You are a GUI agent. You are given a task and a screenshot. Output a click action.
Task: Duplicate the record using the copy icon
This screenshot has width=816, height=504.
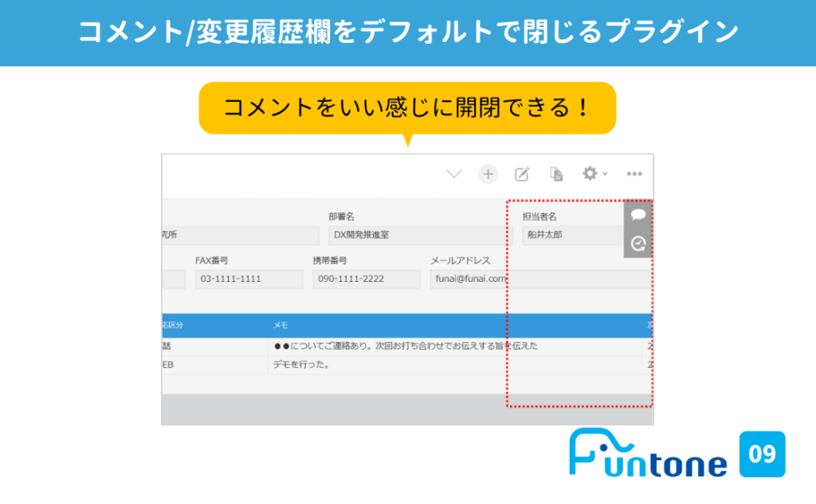[x=556, y=174]
